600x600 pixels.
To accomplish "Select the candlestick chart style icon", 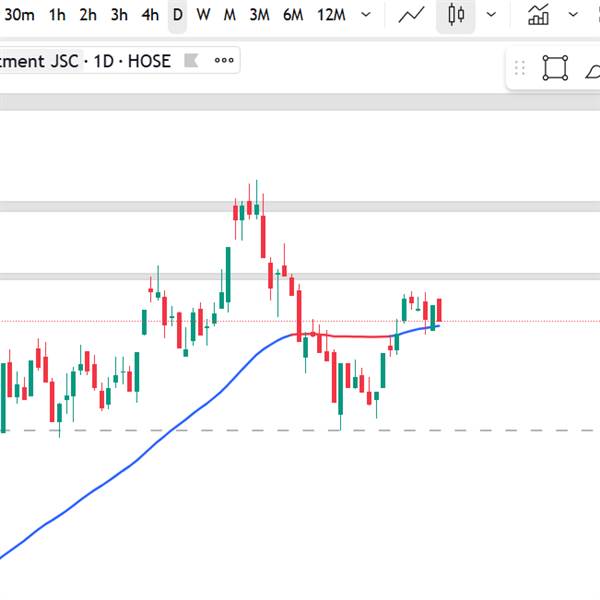I will [456, 15].
